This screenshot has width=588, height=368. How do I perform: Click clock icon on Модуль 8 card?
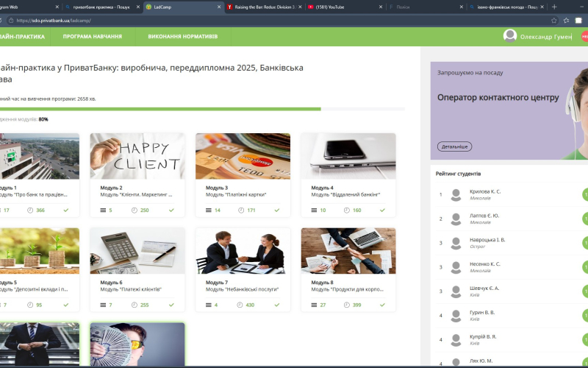coord(347,305)
